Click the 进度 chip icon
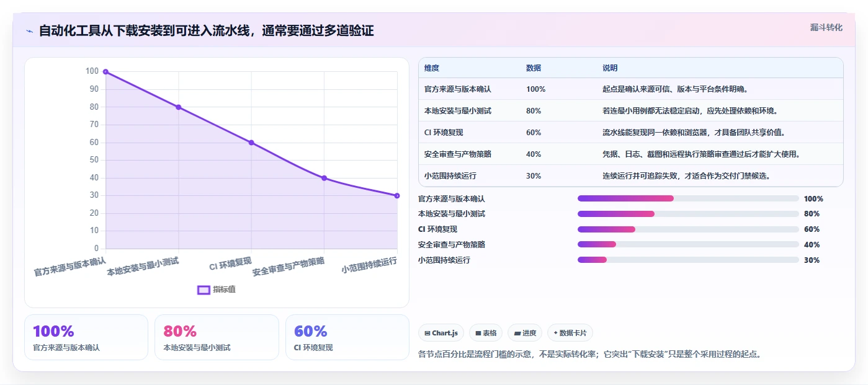 point(517,333)
